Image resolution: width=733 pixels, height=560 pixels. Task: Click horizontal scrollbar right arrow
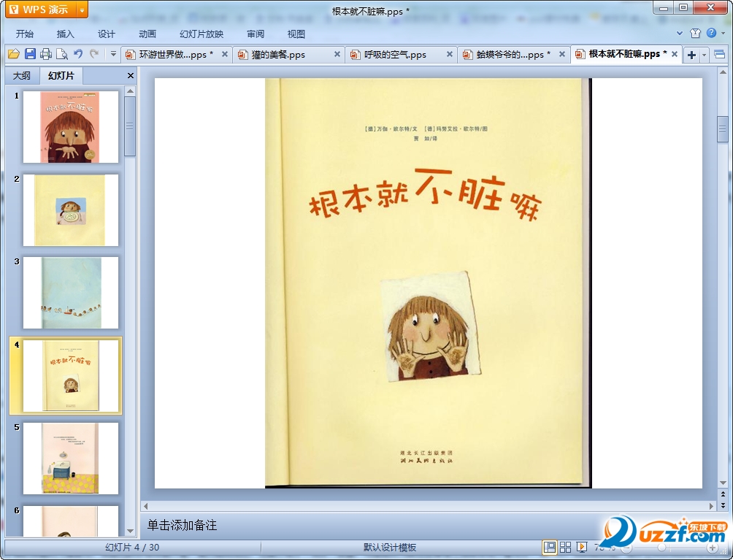coord(712,506)
